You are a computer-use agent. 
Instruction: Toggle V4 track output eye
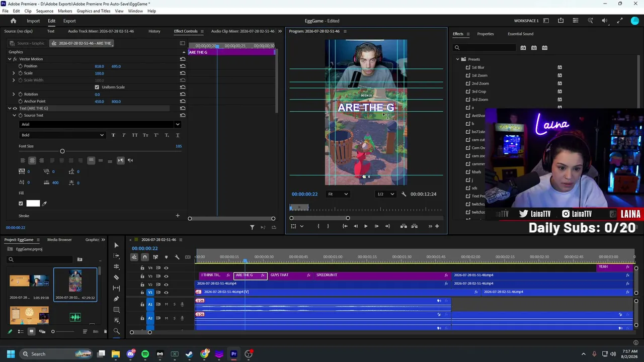166,268
